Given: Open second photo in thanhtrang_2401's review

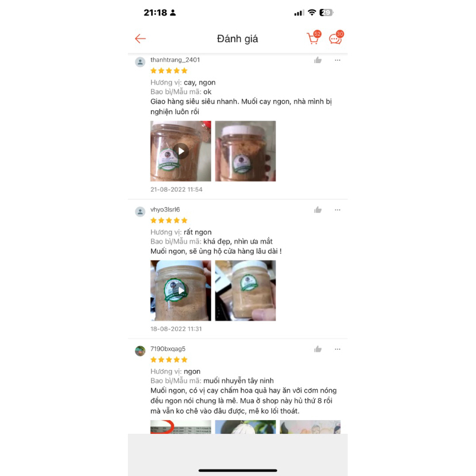Looking at the screenshot, I should pyautogui.click(x=246, y=151).
